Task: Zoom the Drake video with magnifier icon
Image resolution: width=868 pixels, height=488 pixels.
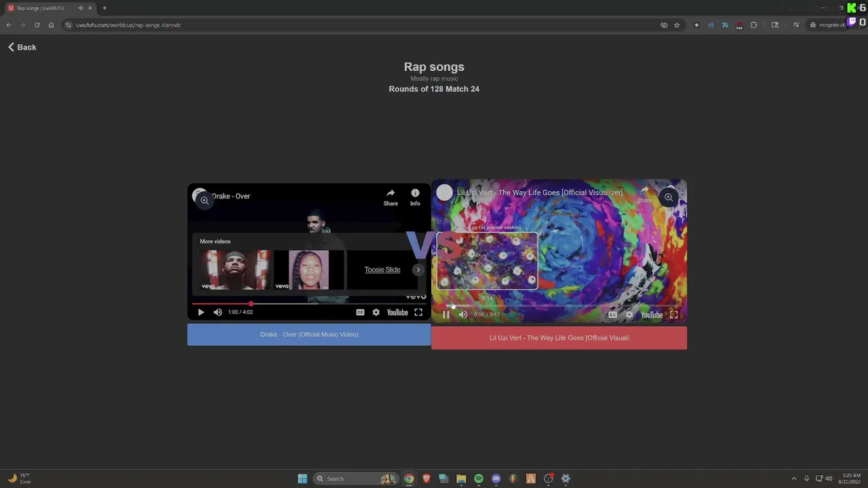Action: (204, 201)
